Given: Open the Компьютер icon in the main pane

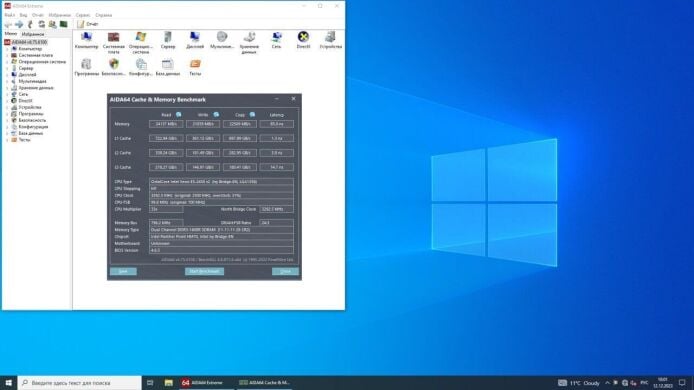Looking at the screenshot, I should tap(86, 40).
